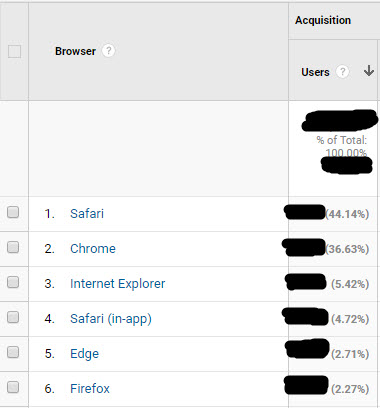Check the Edge row checkbox
The width and height of the screenshot is (380, 408).
point(13,352)
